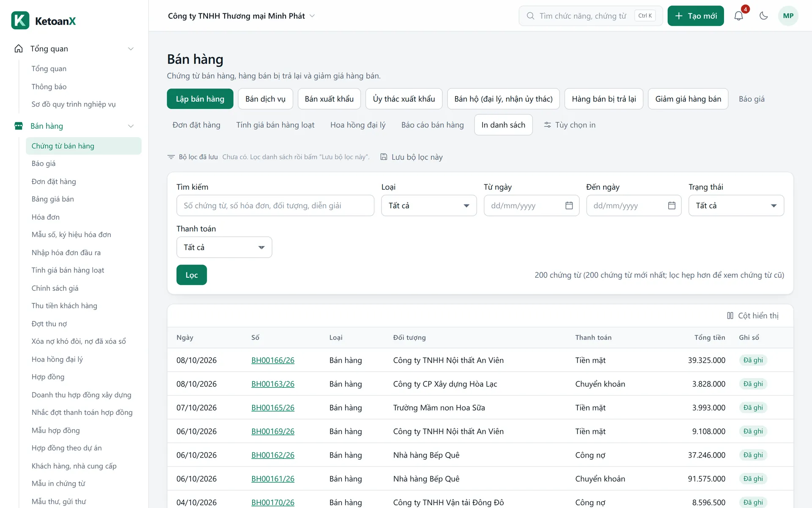Click the KetoanX logo icon

coord(20,20)
